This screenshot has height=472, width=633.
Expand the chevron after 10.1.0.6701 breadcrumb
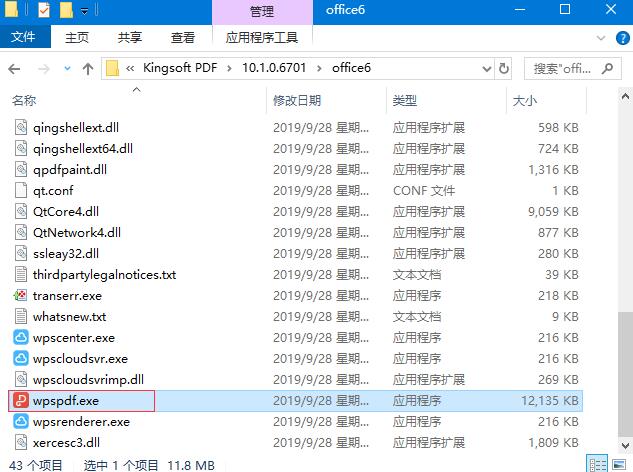[319, 69]
